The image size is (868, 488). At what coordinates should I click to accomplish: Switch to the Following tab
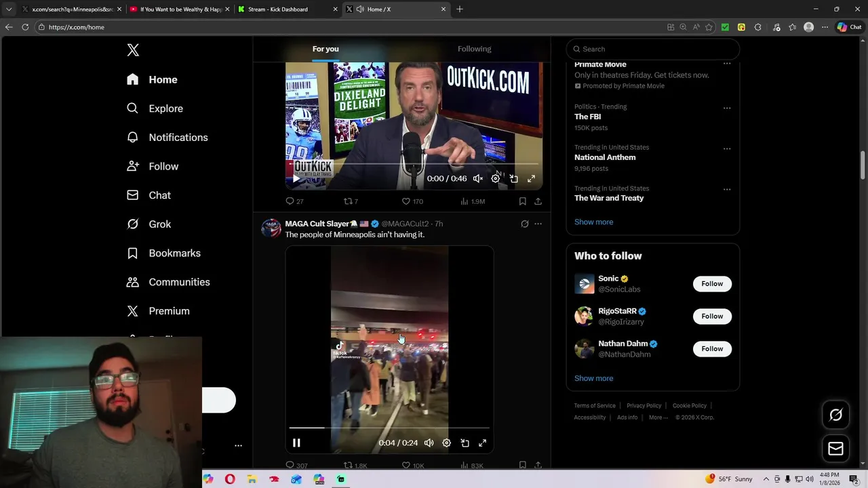(x=475, y=49)
